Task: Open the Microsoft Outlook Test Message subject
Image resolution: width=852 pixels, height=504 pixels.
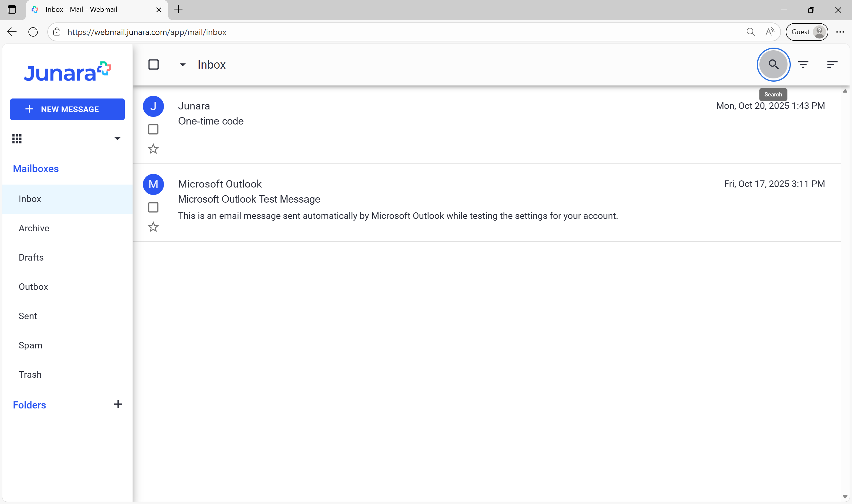Action: click(x=249, y=199)
